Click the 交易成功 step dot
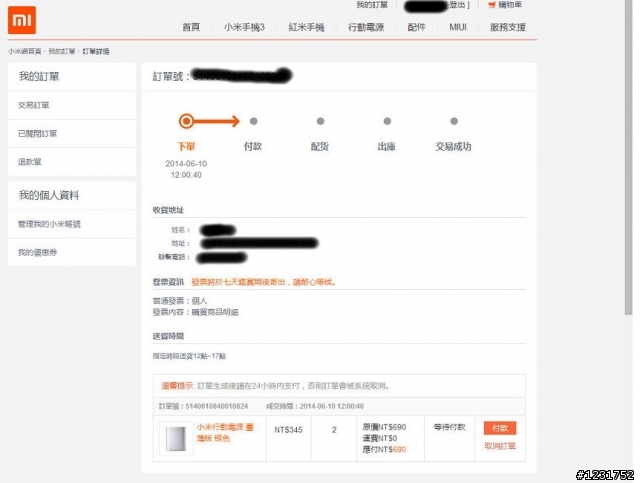This screenshot has width=640, height=483. [x=454, y=121]
